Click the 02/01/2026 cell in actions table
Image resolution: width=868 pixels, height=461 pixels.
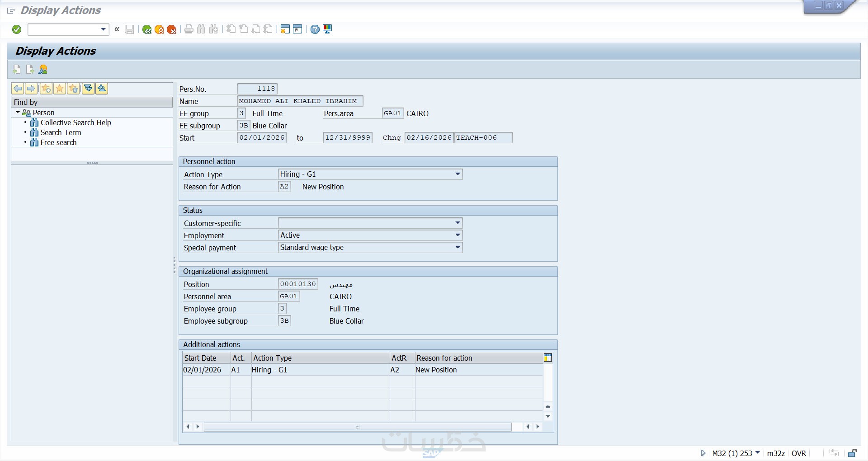[207, 370]
